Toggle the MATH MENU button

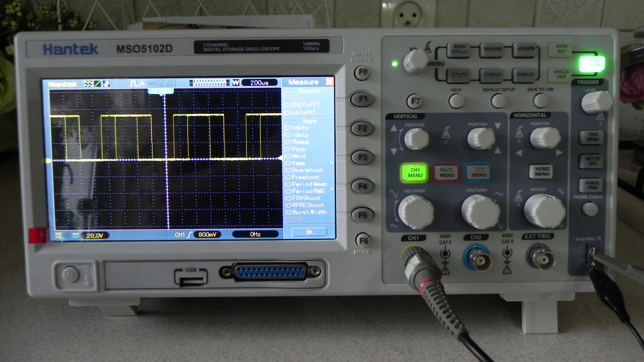(447, 173)
